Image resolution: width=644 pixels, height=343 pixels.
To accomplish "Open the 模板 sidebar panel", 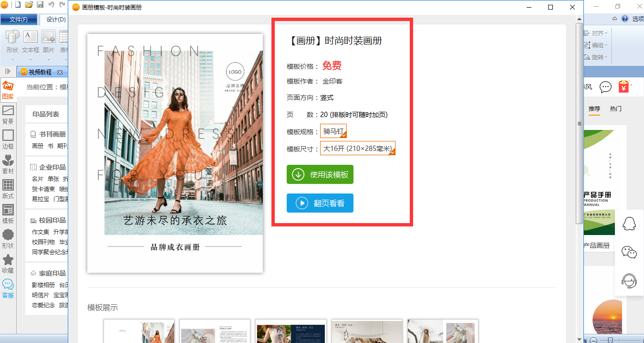I will click(8, 214).
